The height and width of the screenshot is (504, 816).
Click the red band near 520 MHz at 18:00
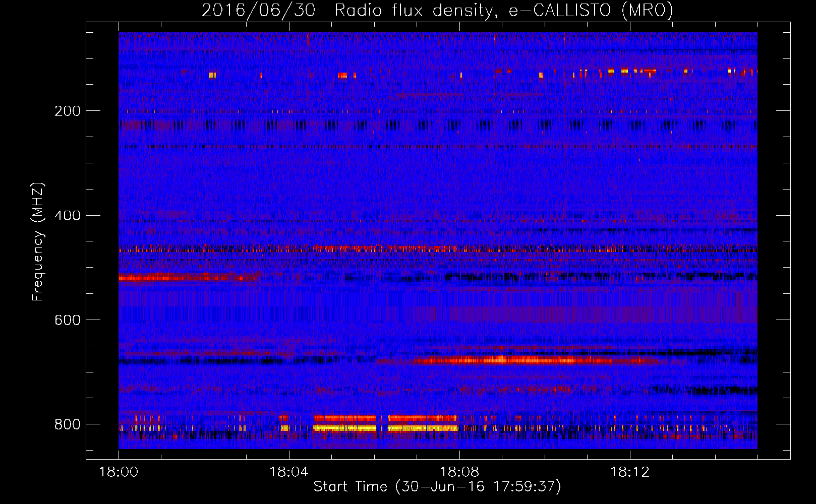point(187,277)
